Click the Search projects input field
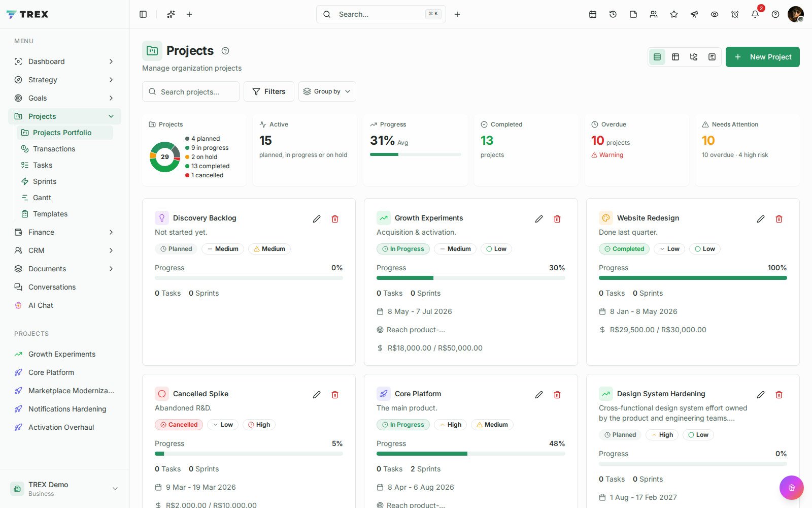 tap(191, 91)
